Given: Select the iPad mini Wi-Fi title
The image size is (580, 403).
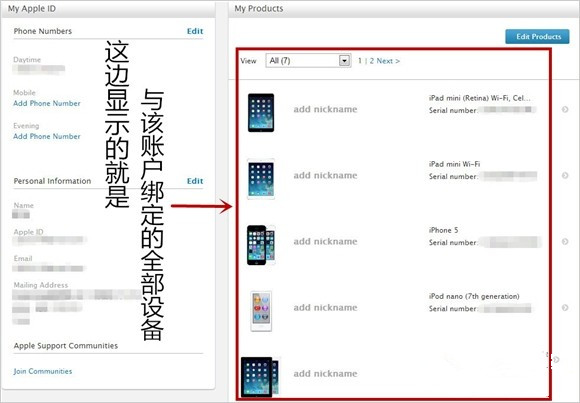Looking at the screenshot, I should coord(454,164).
